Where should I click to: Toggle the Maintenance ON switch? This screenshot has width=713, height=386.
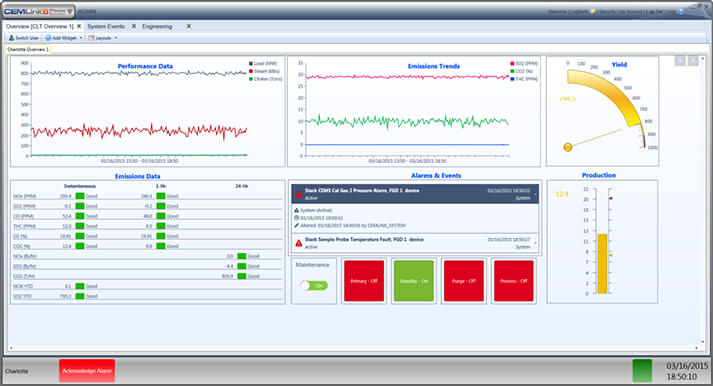coord(314,286)
